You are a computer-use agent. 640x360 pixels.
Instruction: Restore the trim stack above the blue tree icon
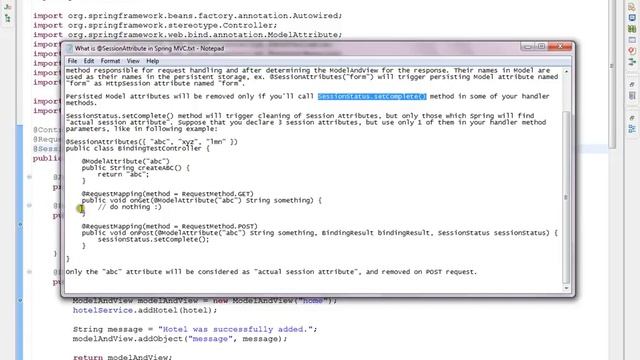coord(632,118)
